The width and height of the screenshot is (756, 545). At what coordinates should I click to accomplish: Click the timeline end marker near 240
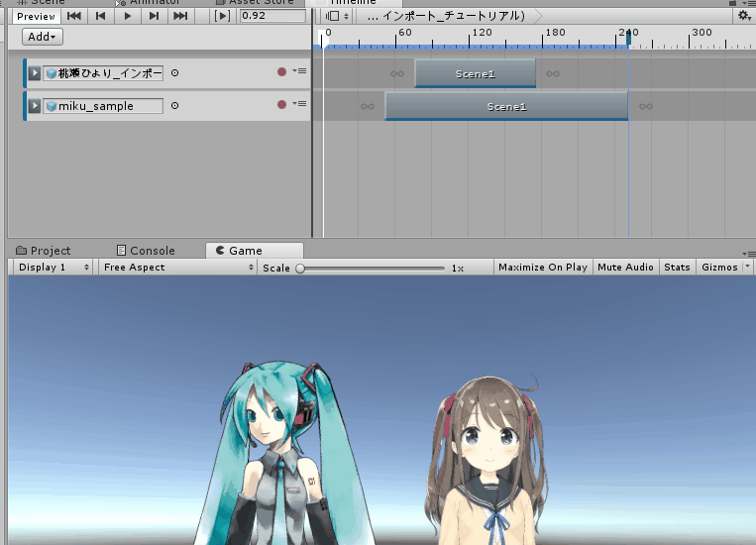[x=629, y=38]
